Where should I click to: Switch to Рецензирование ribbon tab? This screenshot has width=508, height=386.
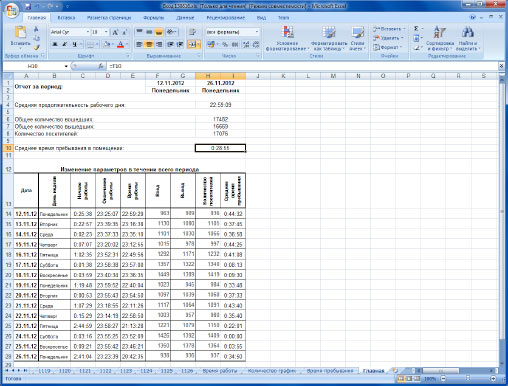[225, 18]
